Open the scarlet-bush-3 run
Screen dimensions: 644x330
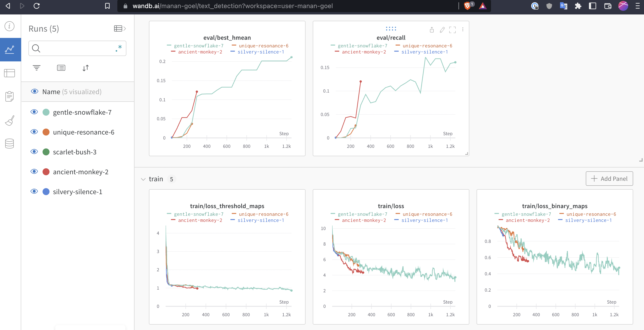pyautogui.click(x=74, y=152)
